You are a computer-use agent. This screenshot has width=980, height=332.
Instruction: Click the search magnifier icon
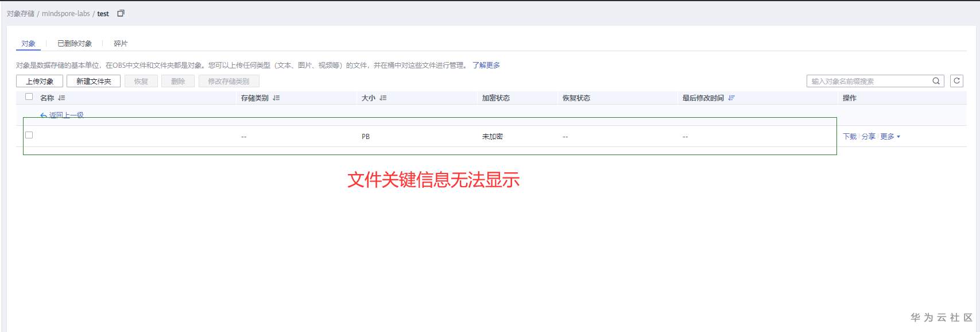936,81
